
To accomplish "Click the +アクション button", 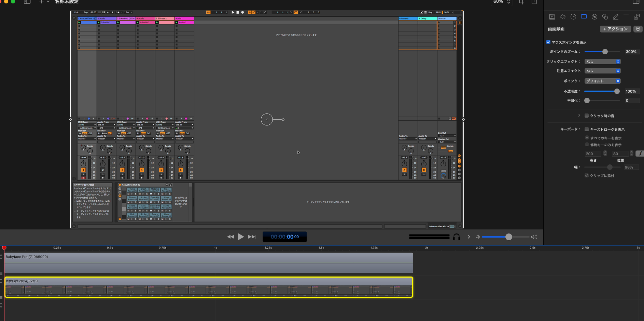I will 615,29.
